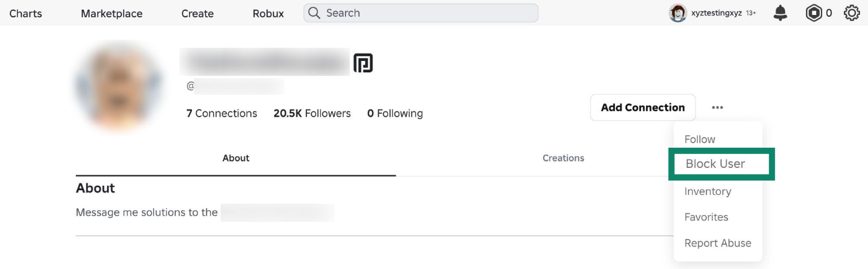Switch to the Creations tab
The image size is (868, 269).
click(x=563, y=158)
